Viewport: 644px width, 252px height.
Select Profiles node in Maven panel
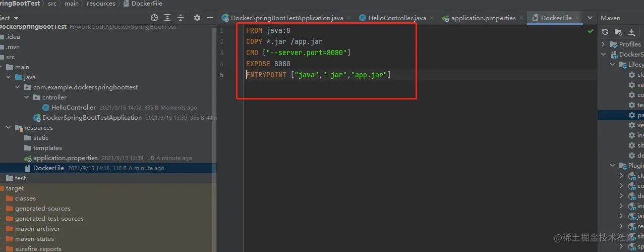pyautogui.click(x=630, y=44)
